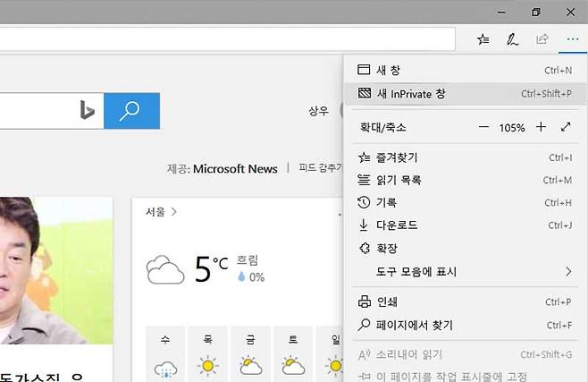The width and height of the screenshot is (588, 382).
Task: Click 소리내어 읽기 (read aloud) entry
Action: [x=465, y=354]
